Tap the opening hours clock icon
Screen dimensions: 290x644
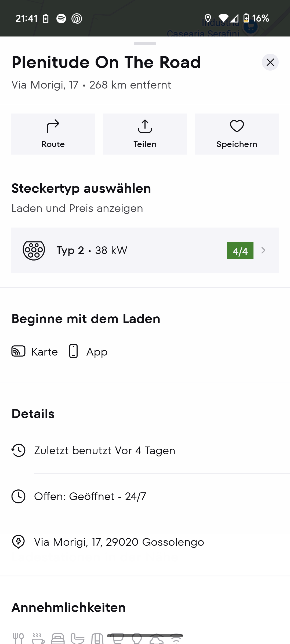click(x=18, y=496)
